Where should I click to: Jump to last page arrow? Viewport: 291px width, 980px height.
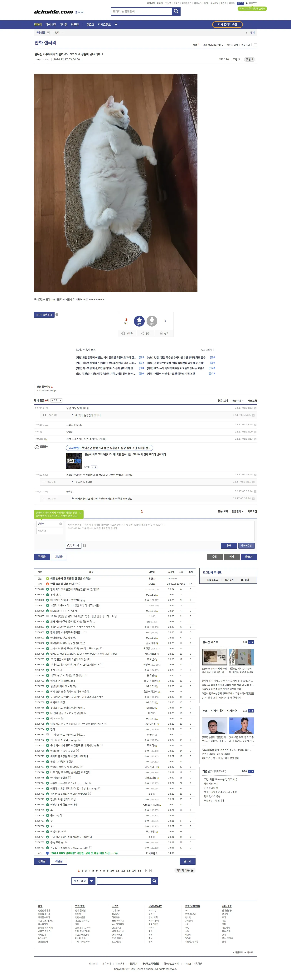tap(150, 870)
